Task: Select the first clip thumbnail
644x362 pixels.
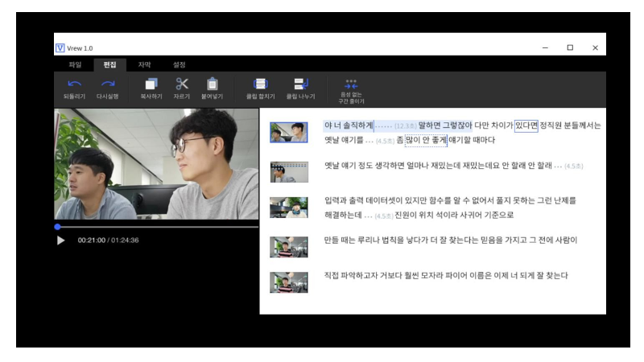Action: 288,133
